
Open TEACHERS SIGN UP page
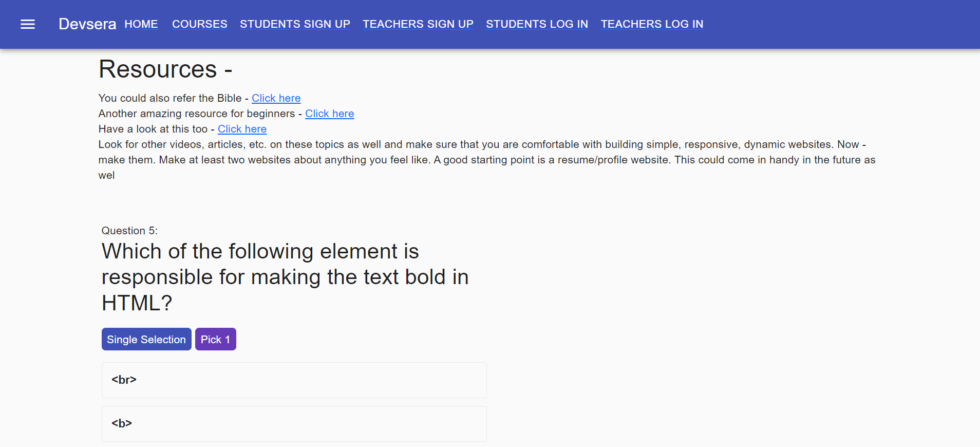pyautogui.click(x=418, y=24)
